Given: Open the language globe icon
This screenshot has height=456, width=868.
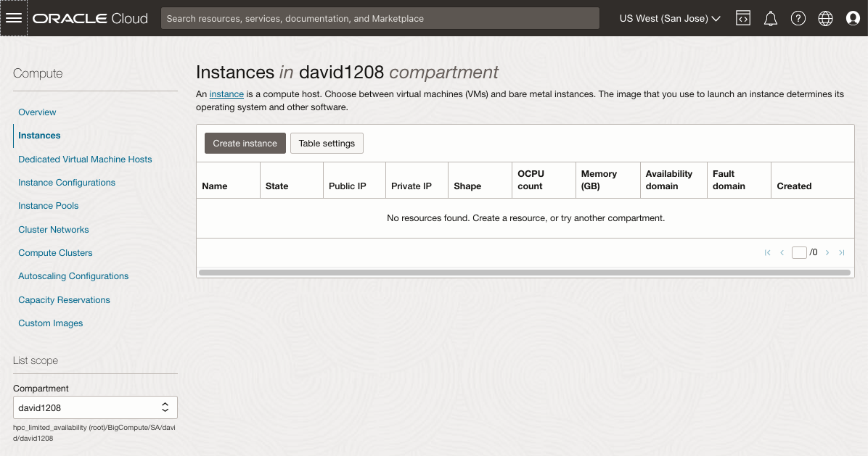Looking at the screenshot, I should tap(825, 19).
